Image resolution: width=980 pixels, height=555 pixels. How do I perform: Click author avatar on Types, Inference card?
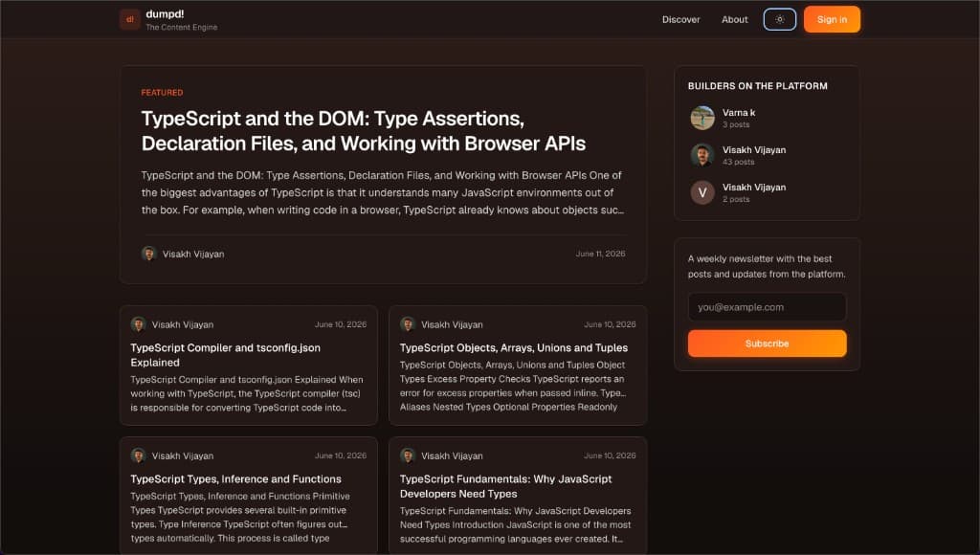tap(138, 455)
